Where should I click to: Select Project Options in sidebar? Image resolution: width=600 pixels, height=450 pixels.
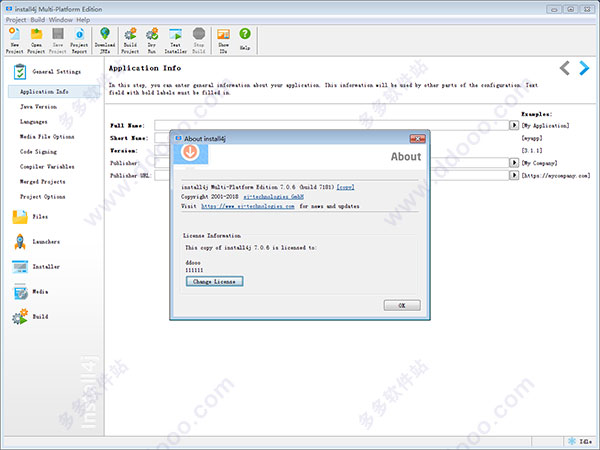42,197
